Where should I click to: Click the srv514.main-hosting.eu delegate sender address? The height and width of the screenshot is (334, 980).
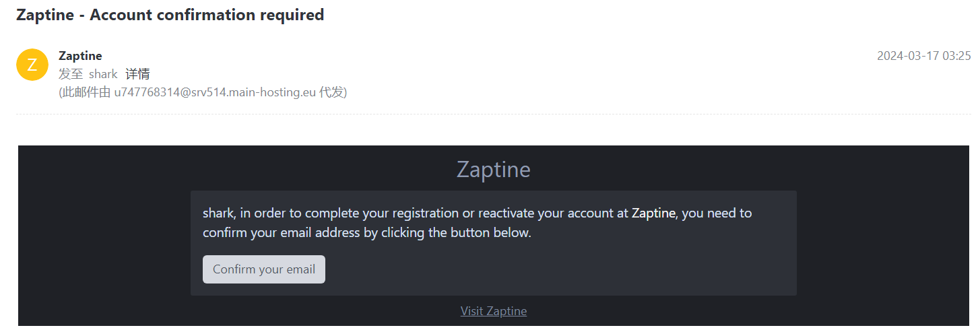click(215, 92)
